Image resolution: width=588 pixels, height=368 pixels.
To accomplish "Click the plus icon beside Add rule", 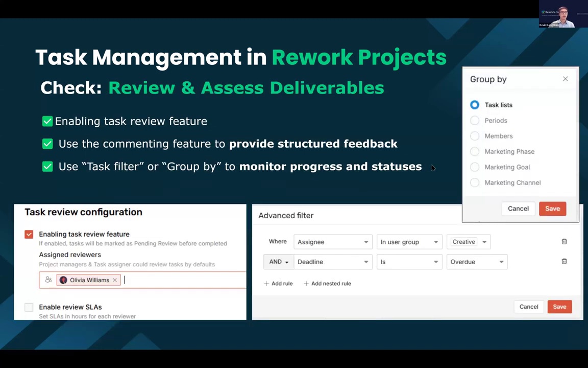I will point(266,284).
